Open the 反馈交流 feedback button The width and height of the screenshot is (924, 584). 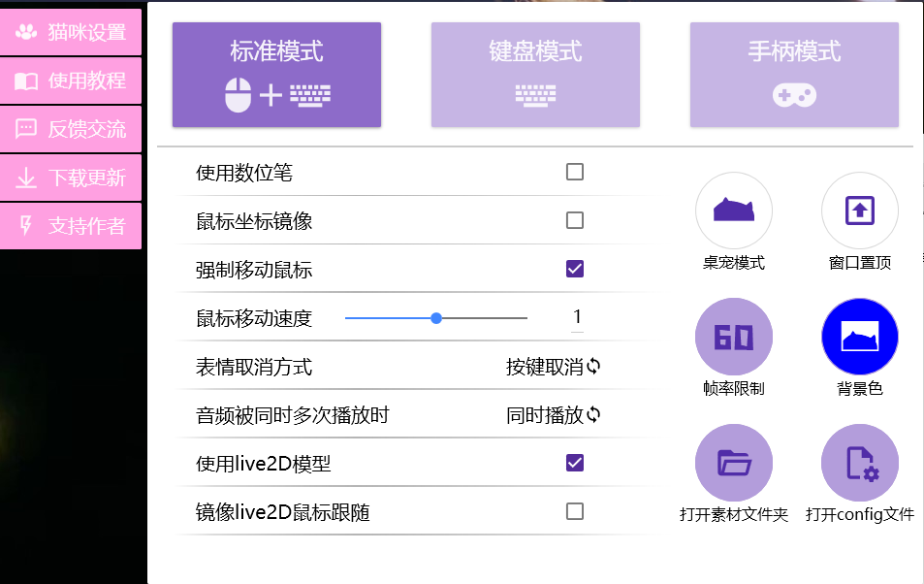[71, 129]
